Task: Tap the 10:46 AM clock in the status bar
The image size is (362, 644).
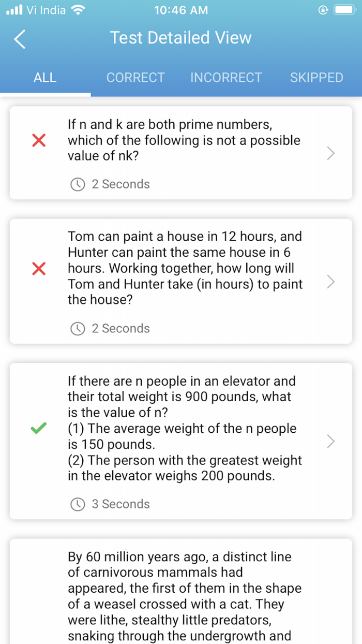Action: coord(180,9)
